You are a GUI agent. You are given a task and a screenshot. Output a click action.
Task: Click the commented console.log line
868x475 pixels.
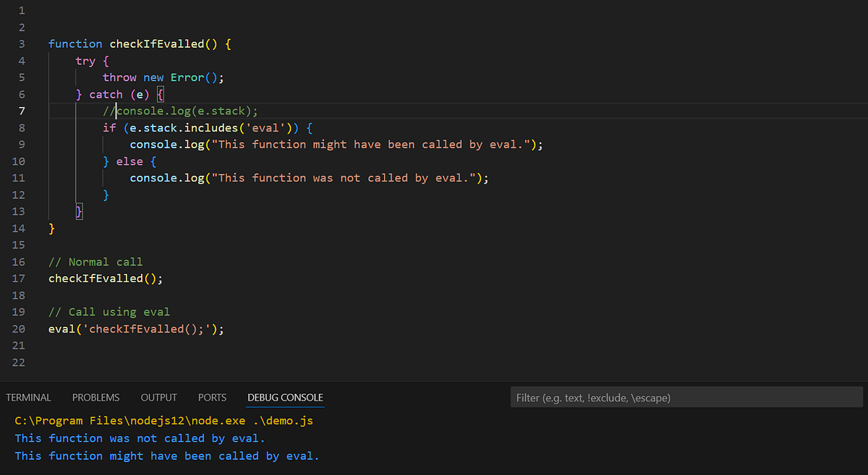[181, 111]
